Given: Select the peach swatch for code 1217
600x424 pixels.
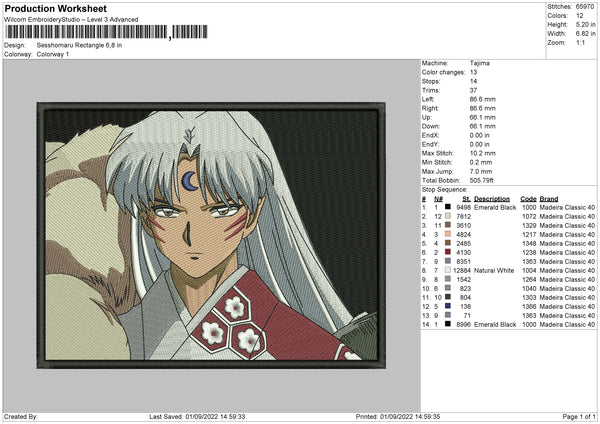Looking at the screenshot, I should (x=447, y=234).
